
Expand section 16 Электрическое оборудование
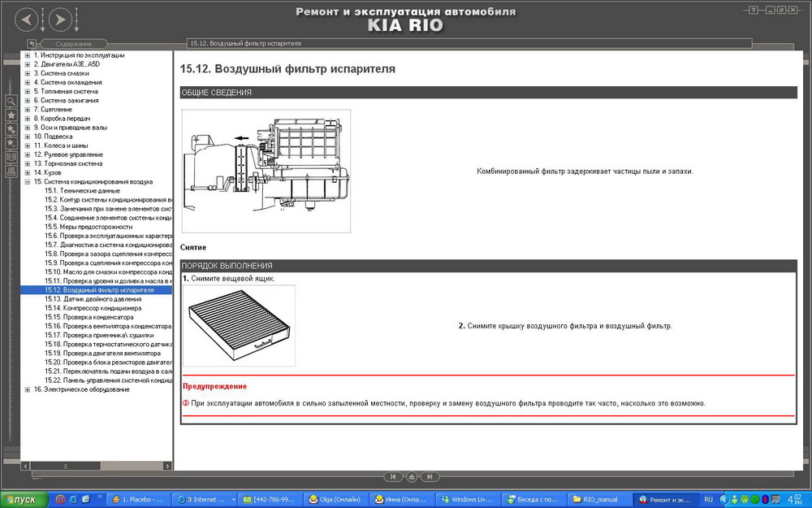(x=28, y=389)
